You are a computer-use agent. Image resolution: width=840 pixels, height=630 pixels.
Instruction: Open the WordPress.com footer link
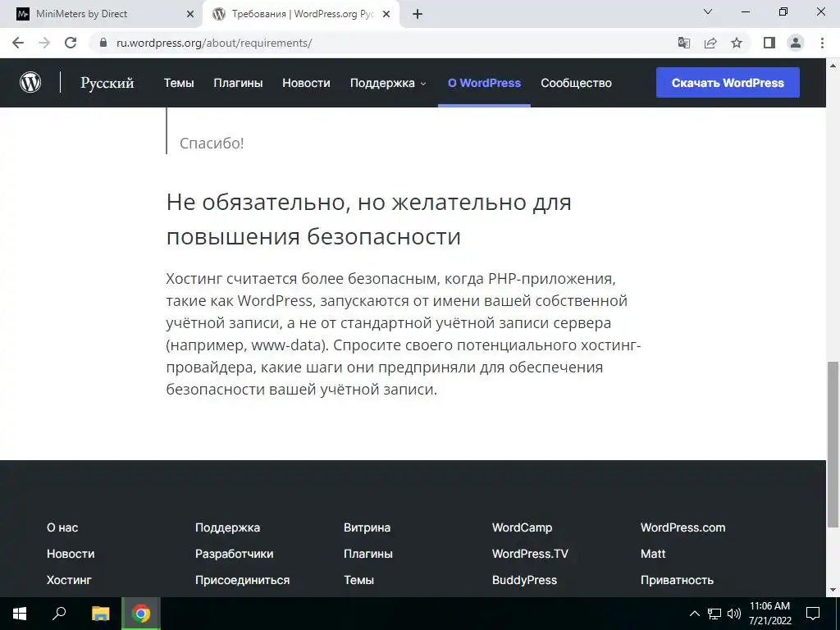683,527
